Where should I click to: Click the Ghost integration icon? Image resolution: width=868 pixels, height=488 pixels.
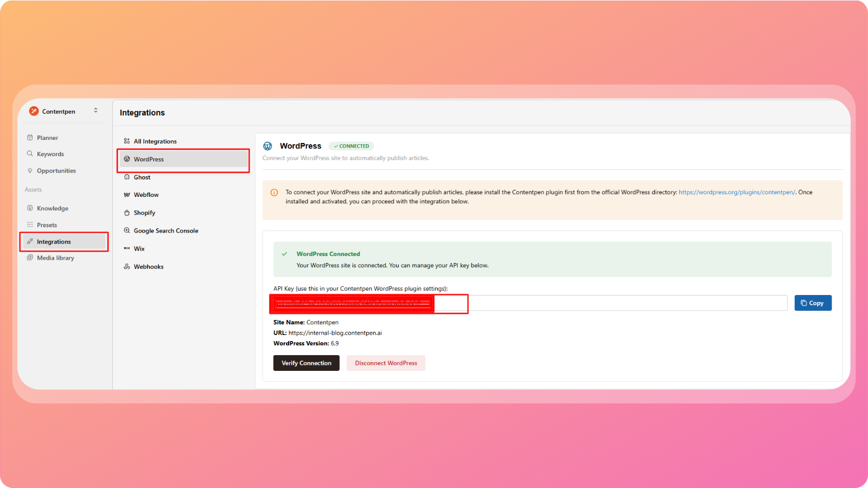[127, 177]
